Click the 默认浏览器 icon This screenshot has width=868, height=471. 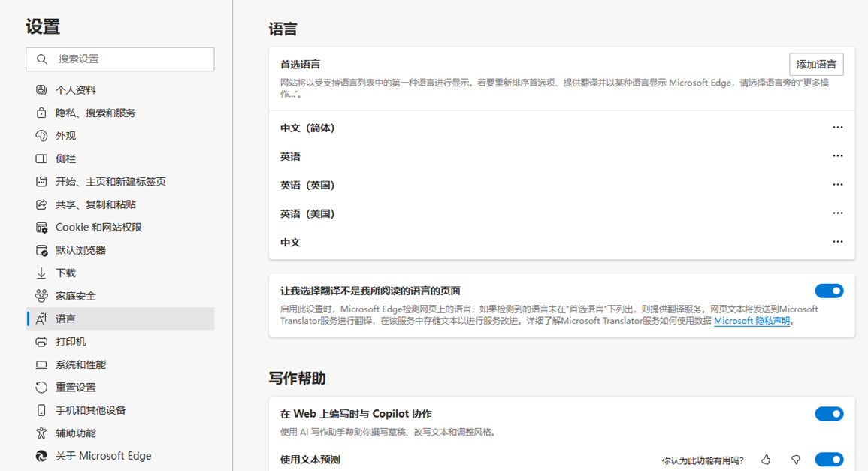click(41, 250)
